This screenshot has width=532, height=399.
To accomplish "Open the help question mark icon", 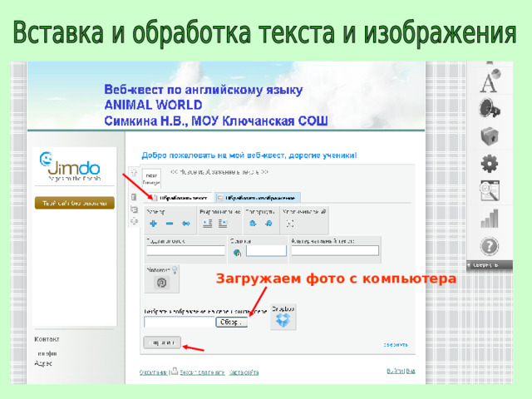I will point(490,246).
